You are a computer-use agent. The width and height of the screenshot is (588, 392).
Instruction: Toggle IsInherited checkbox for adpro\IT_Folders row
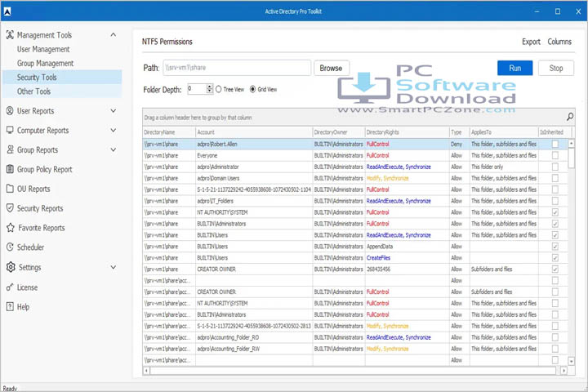pyautogui.click(x=555, y=201)
